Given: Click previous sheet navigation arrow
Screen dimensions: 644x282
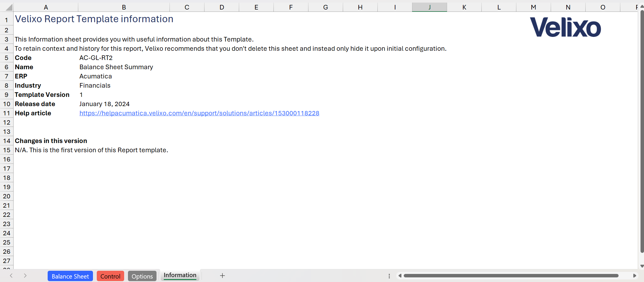Looking at the screenshot, I should point(11,276).
